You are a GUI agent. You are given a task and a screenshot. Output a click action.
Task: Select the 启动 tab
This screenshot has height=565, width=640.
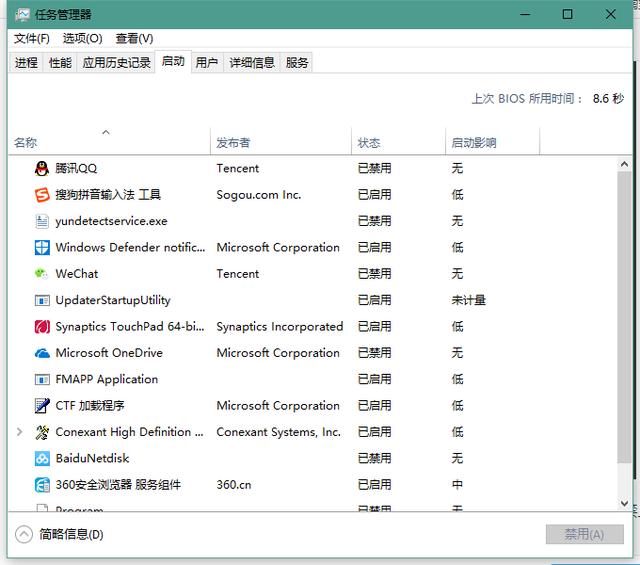click(173, 61)
